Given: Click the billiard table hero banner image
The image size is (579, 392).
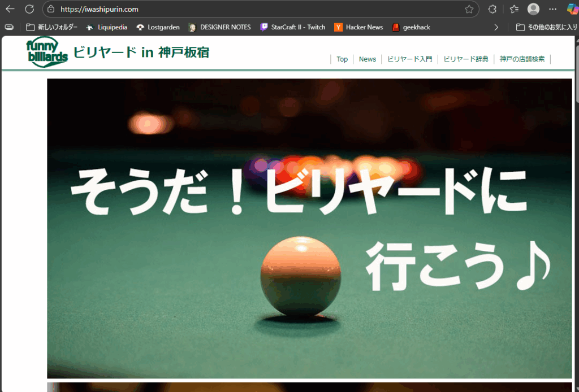Looking at the screenshot, I should point(309,228).
